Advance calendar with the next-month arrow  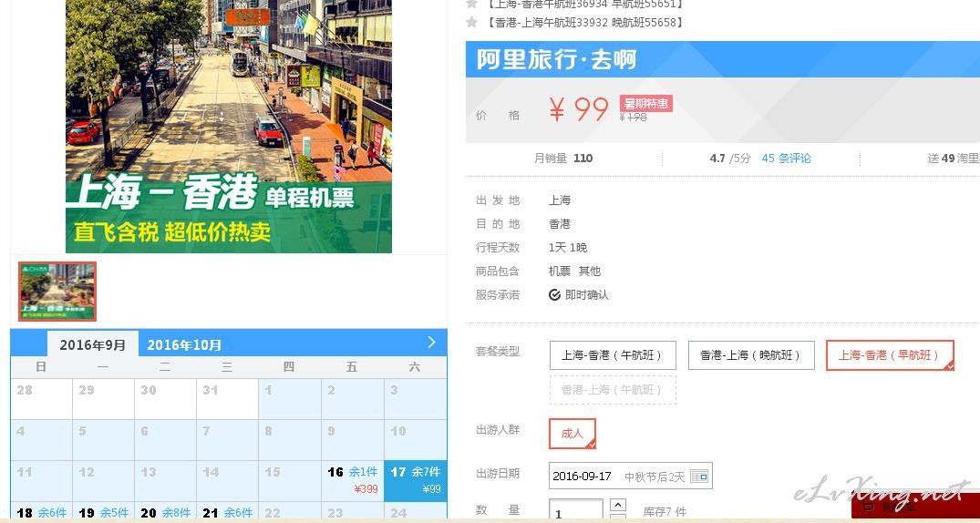click(x=431, y=343)
